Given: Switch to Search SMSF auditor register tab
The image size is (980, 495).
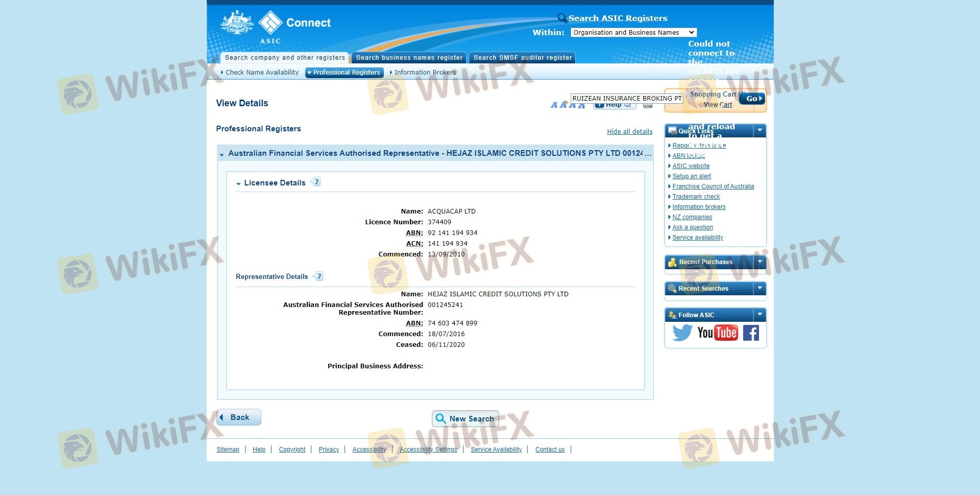Looking at the screenshot, I should coord(522,58).
